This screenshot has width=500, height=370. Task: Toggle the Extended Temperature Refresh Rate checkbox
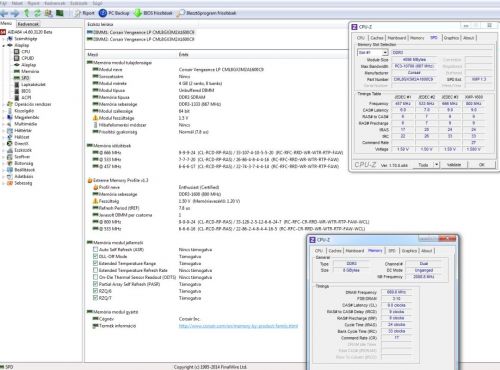pos(95,270)
